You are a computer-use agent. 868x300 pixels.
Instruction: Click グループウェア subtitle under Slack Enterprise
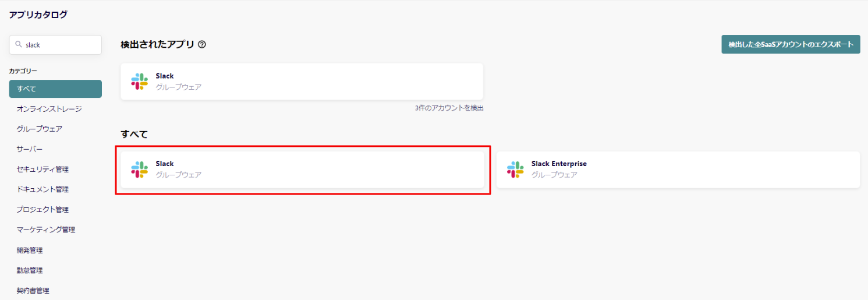[554, 175]
